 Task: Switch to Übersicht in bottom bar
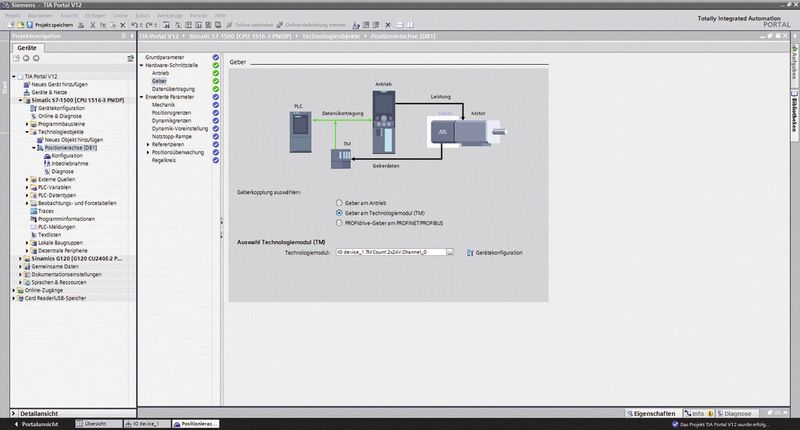tap(99, 424)
